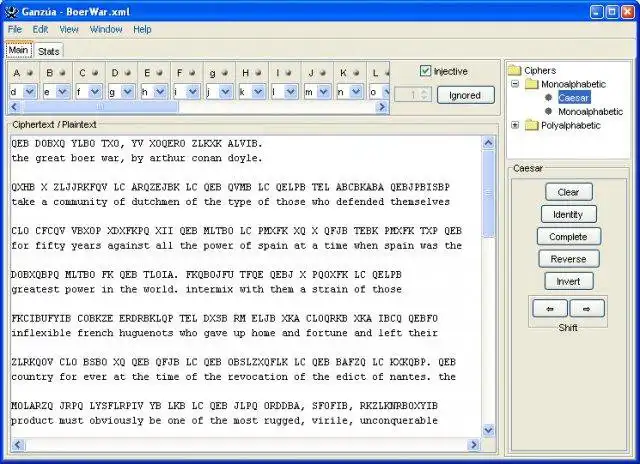
Task: Toggle the round marker next to letter F
Action: (192, 73)
